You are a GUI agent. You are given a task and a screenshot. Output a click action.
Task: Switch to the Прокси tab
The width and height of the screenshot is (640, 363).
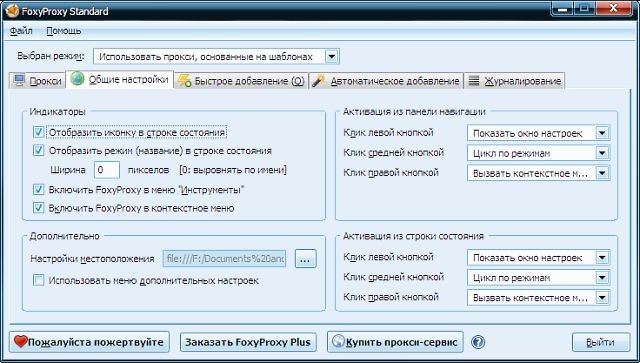37,80
